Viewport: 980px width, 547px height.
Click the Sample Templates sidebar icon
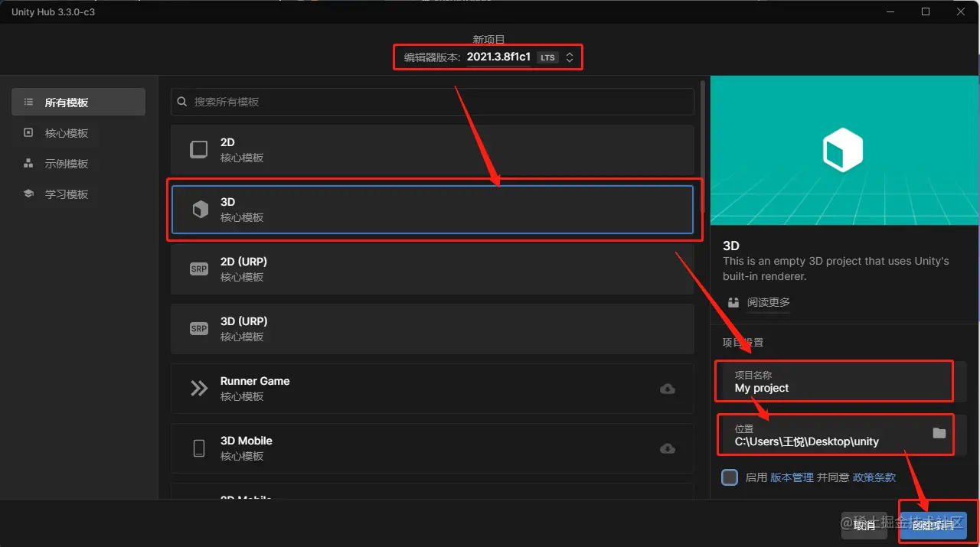tap(28, 163)
